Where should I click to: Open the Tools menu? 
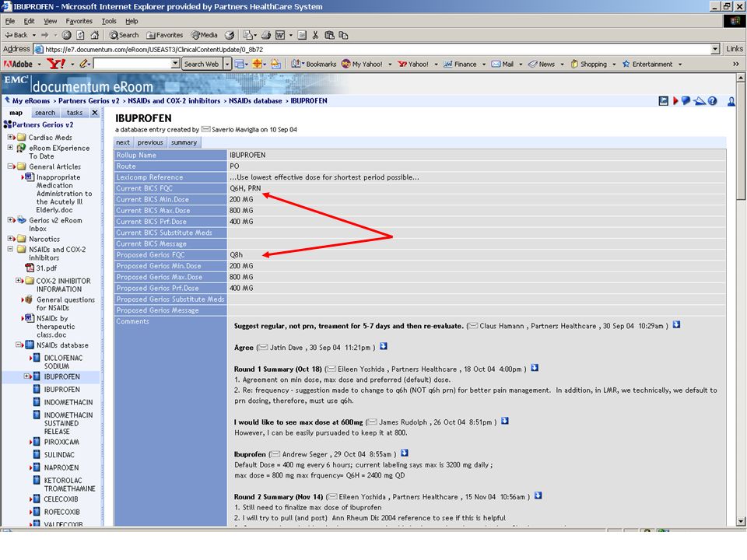[x=109, y=21]
